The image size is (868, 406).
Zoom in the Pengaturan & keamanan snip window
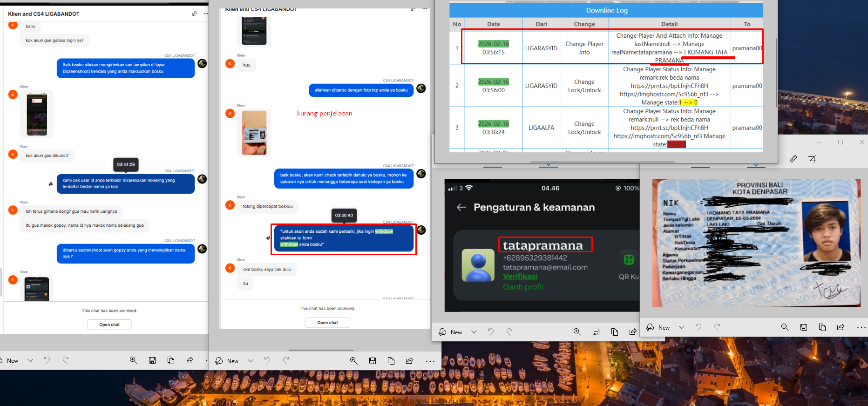[577, 332]
